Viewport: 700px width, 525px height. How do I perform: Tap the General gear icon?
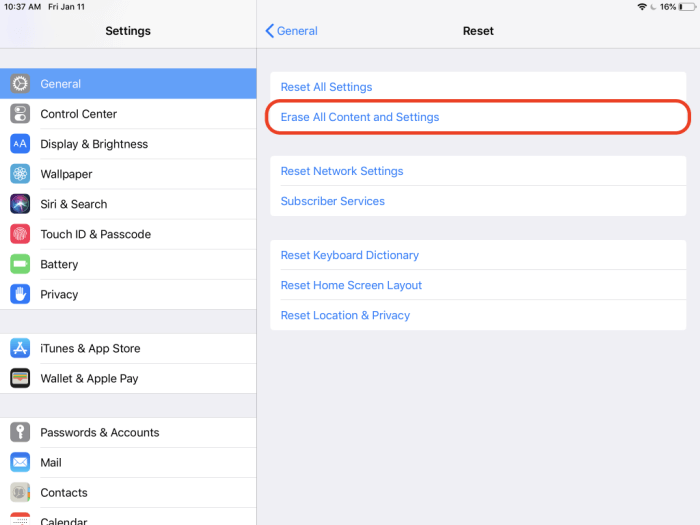20,84
